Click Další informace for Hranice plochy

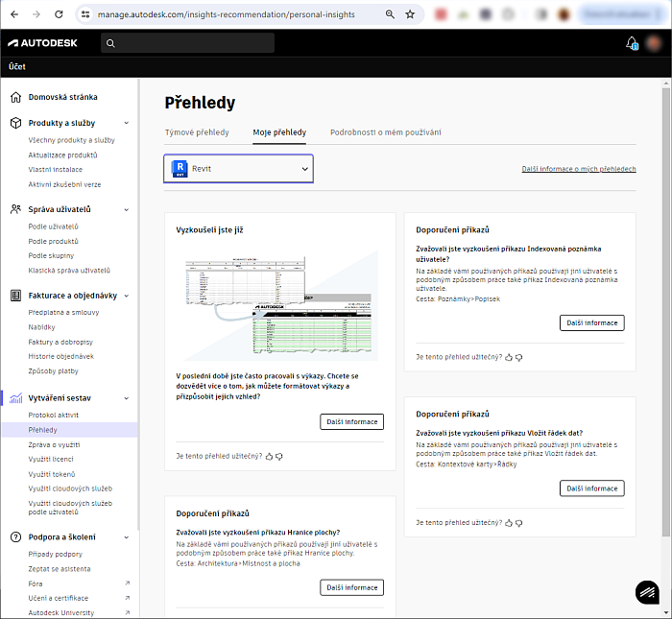click(351, 587)
